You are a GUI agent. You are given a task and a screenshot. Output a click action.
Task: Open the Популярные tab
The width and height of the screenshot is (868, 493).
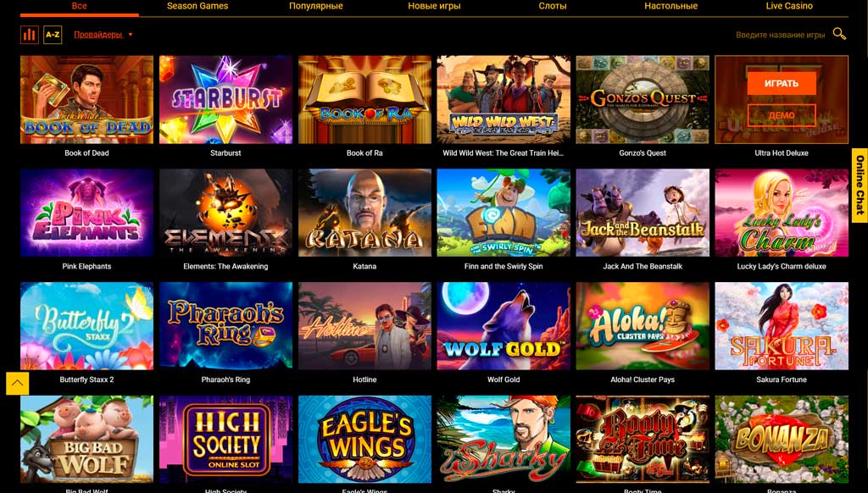click(x=315, y=6)
